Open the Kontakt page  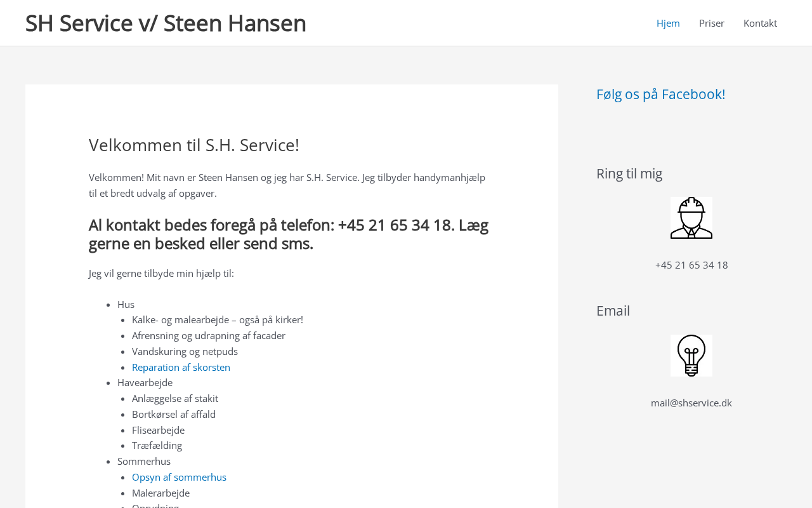click(x=760, y=23)
